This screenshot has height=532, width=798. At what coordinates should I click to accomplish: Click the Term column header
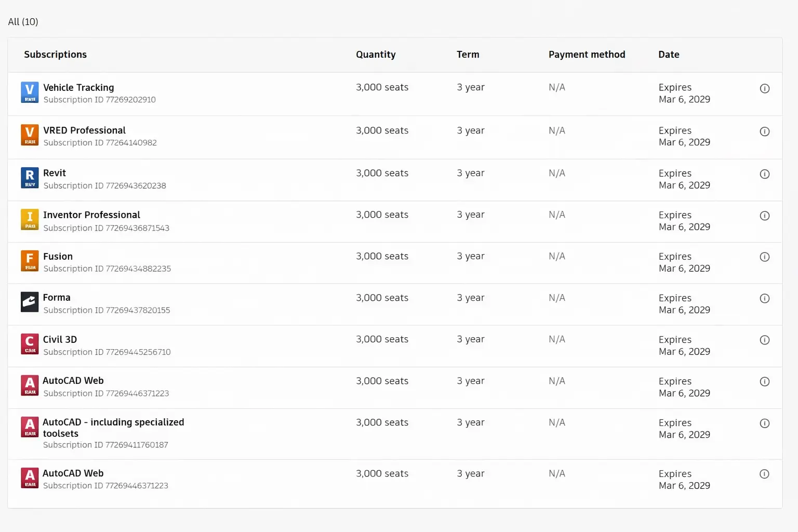[x=468, y=55]
